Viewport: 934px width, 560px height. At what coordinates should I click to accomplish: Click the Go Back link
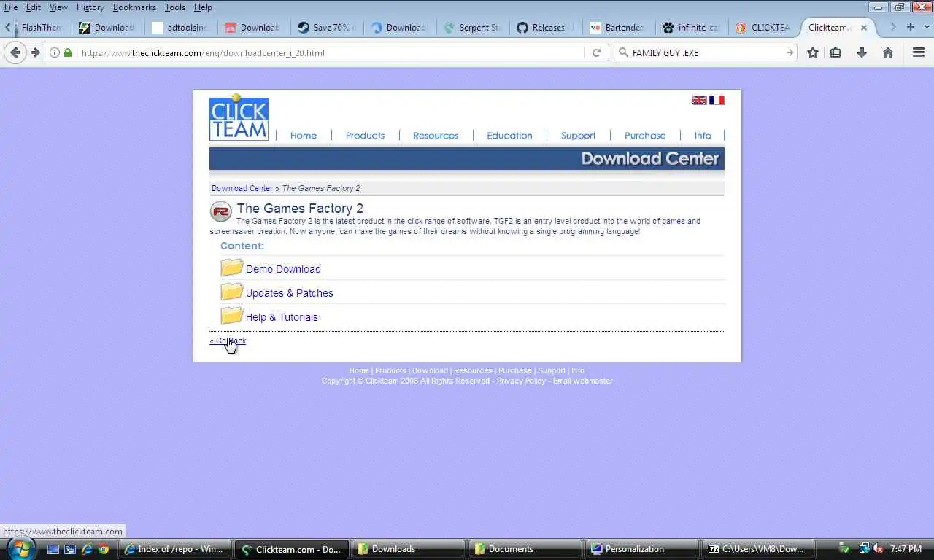[228, 341]
